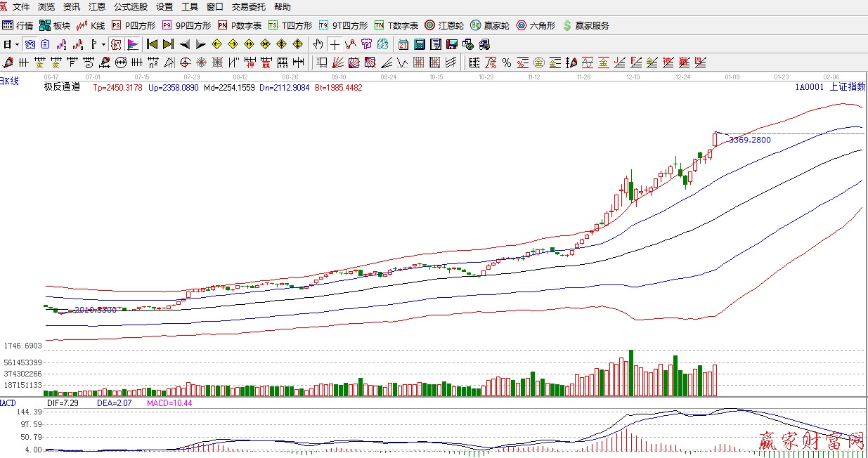The height and width of the screenshot is (458, 868).
Task: Jump to first bar with skip-back arrow
Action: pos(152,44)
